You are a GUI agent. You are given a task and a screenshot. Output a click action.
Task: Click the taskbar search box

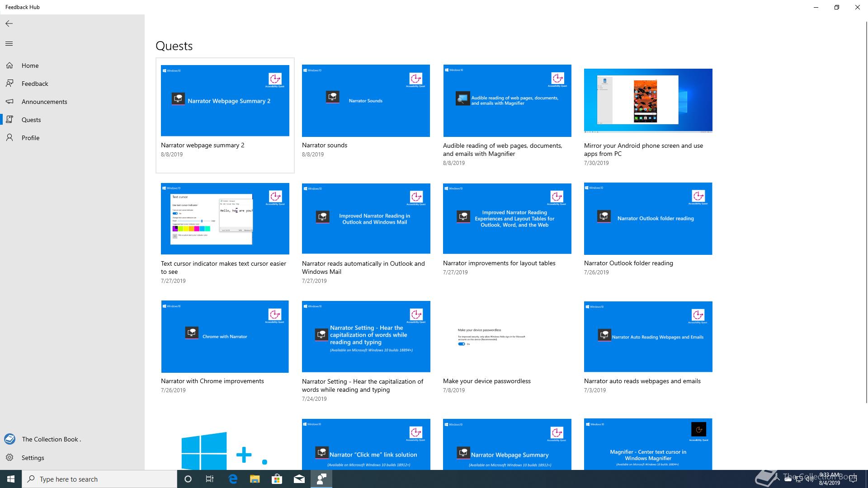[x=99, y=479]
